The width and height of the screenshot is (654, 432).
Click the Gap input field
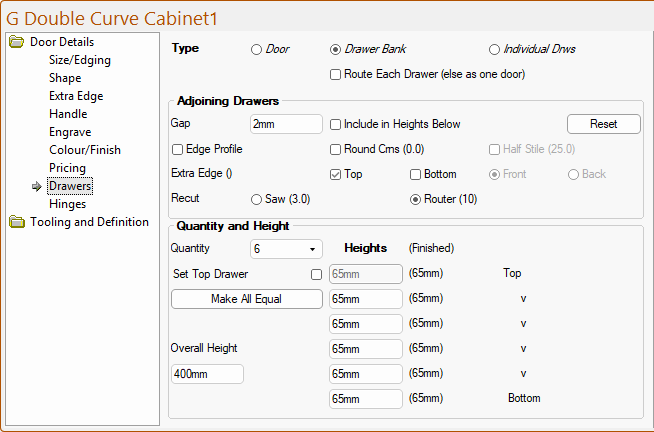coord(285,124)
